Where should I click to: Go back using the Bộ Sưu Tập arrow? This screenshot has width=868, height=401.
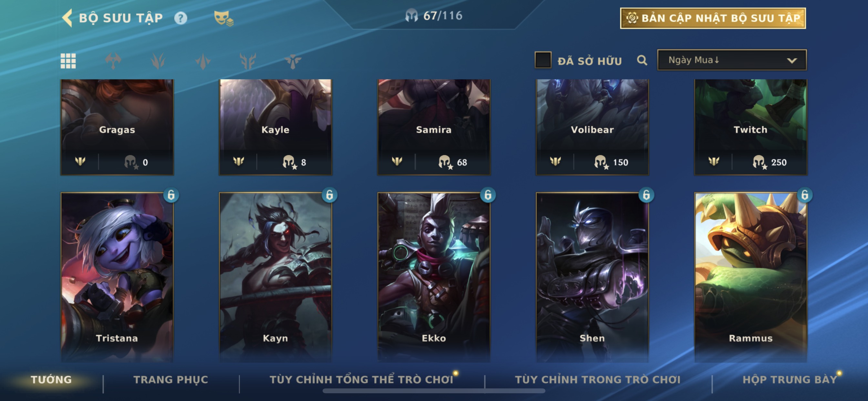tap(67, 18)
